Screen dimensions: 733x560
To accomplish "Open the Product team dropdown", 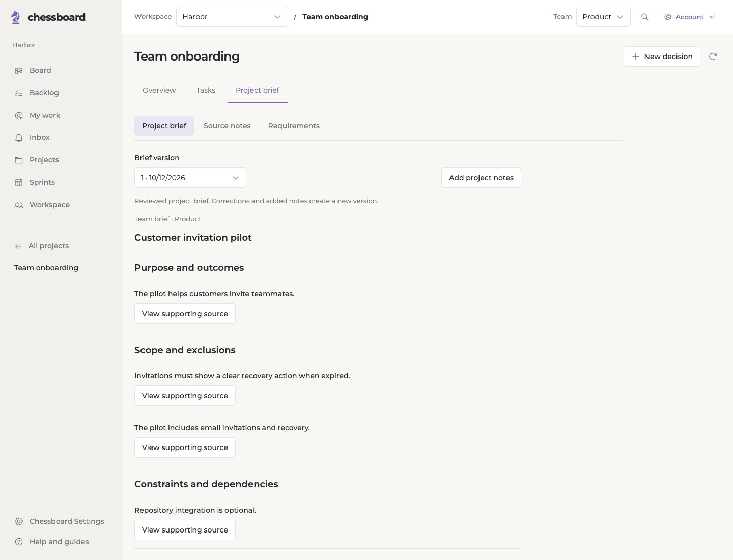I will point(603,17).
